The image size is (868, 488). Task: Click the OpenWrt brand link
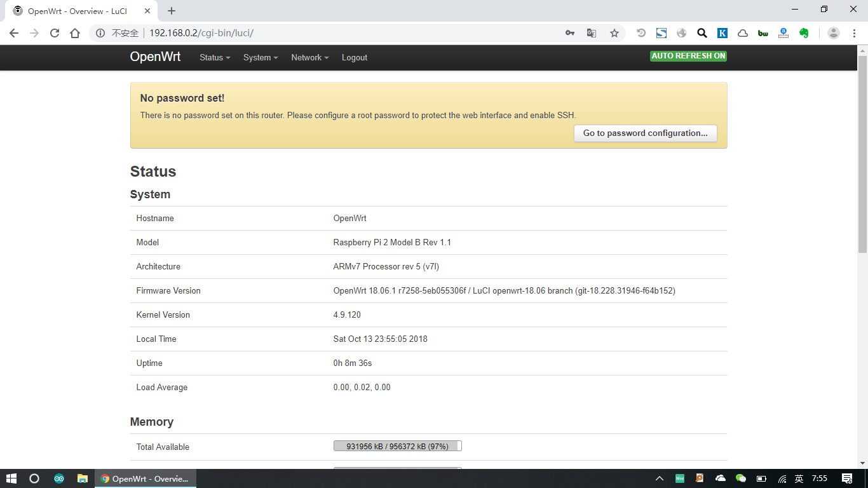coord(155,57)
